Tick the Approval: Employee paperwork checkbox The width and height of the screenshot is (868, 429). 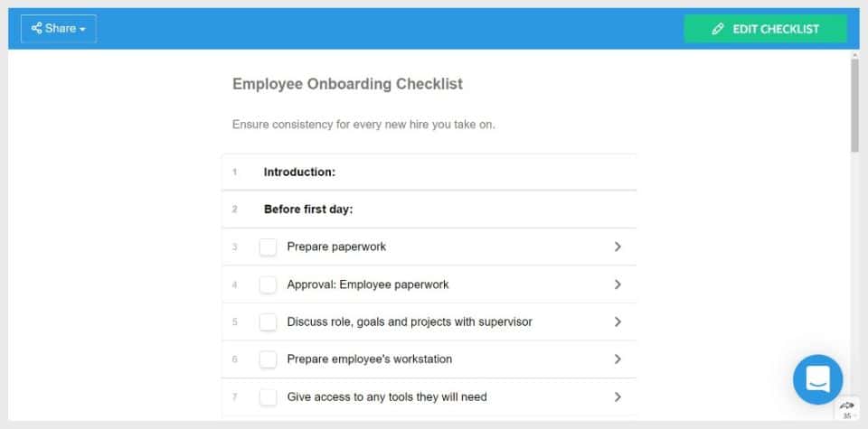268,284
